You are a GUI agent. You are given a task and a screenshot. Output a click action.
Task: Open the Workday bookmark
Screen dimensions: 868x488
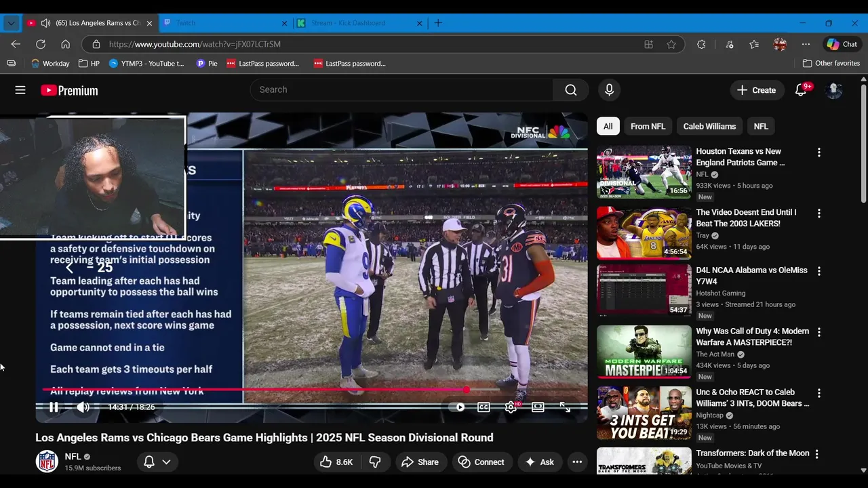pyautogui.click(x=50, y=63)
